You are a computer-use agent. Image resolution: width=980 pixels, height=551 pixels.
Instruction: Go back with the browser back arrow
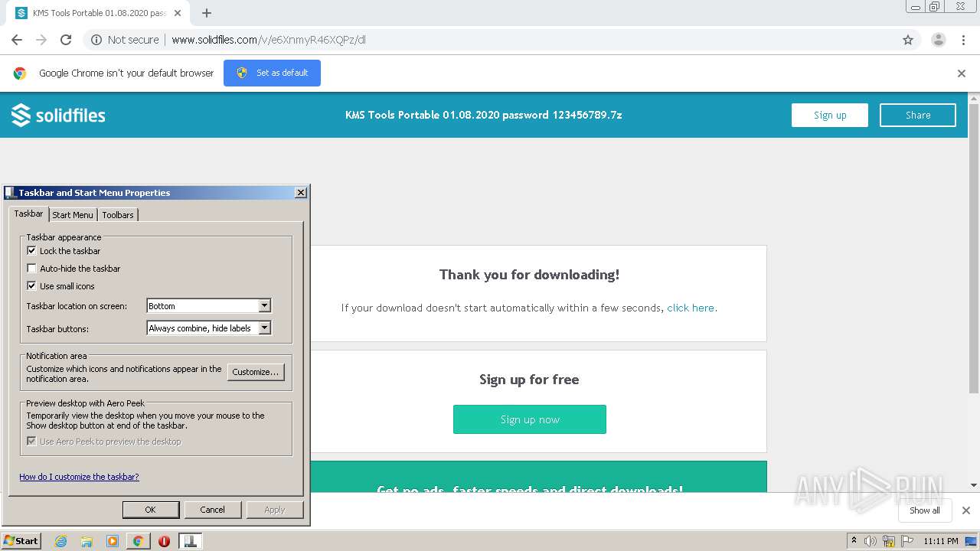tap(17, 40)
